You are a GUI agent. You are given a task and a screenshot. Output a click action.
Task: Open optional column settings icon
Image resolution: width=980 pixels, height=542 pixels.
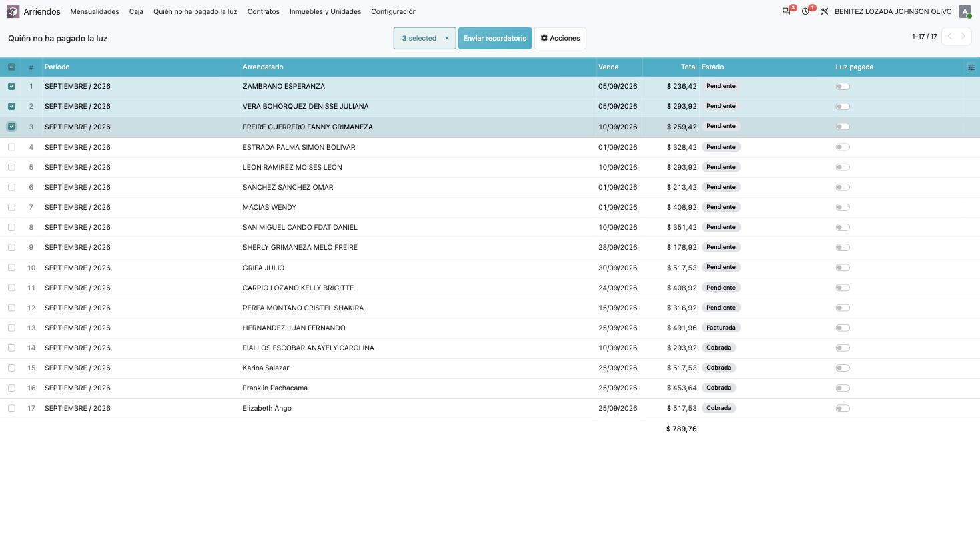tap(971, 67)
